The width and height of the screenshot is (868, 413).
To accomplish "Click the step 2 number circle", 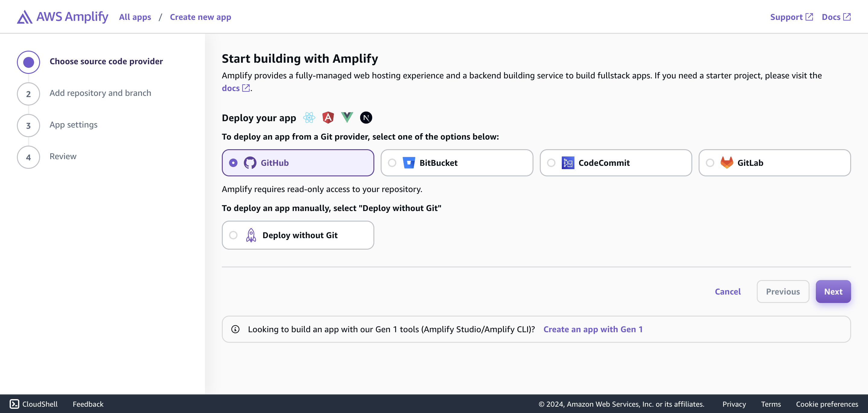I will [x=29, y=94].
